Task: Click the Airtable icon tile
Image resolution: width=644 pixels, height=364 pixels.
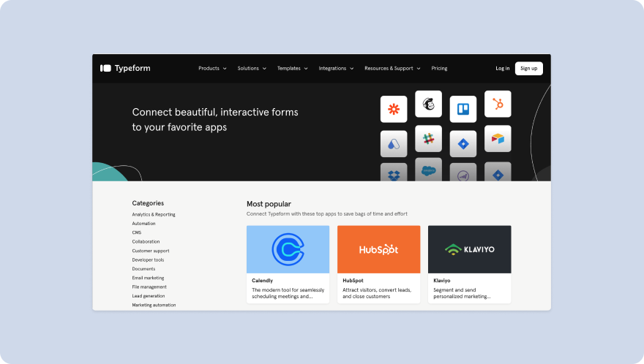Action: 498,138
